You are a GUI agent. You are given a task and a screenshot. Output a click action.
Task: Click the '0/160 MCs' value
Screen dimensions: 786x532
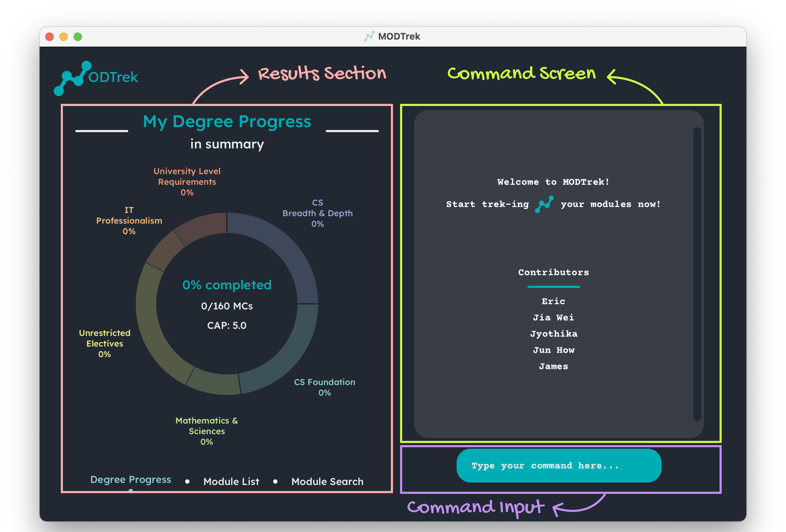pyautogui.click(x=227, y=306)
